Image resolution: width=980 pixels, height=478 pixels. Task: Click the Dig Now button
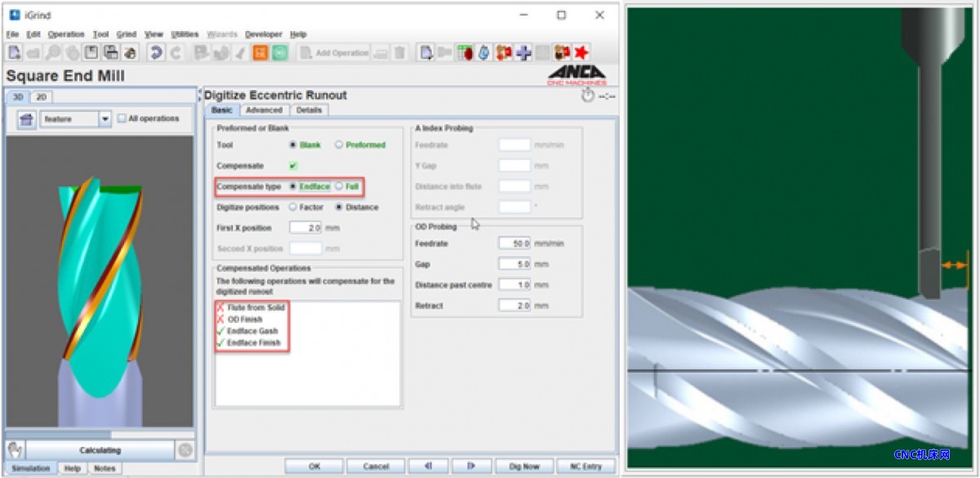click(524, 466)
